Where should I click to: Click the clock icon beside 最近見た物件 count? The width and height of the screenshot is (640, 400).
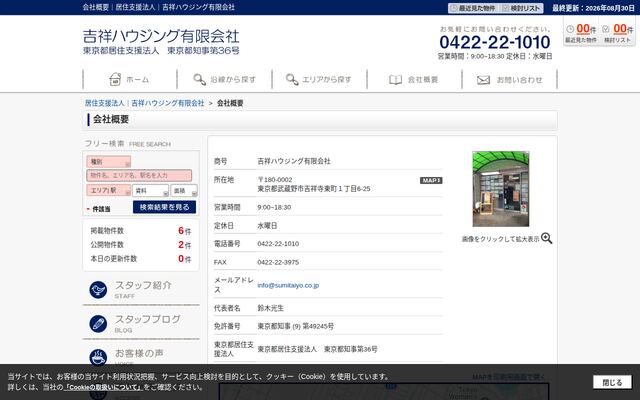coord(570,29)
